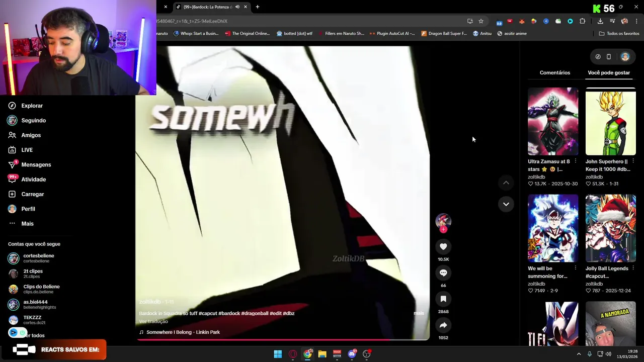Screen dimensions: 644x362
Task: Open options menu for John Superhero video
Action: 633,161
